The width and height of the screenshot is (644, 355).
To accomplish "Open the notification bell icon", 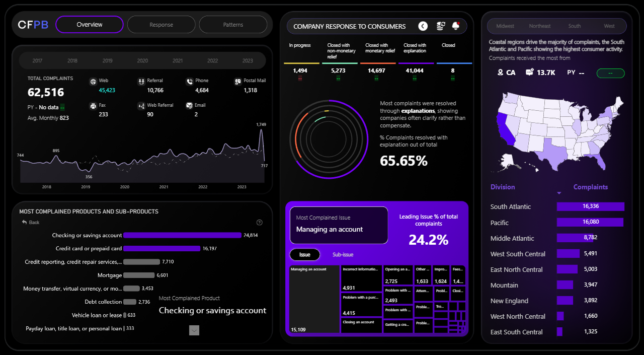I will pos(456,26).
